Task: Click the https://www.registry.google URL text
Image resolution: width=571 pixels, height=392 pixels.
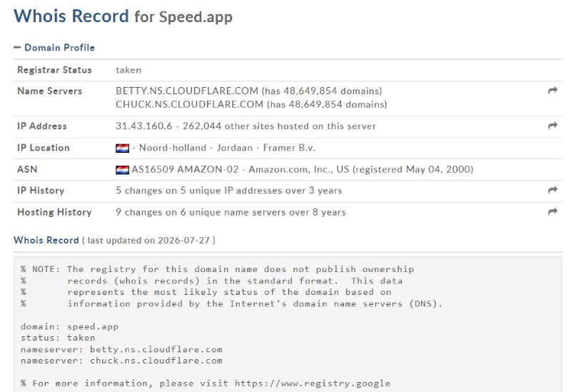Action: [x=313, y=383]
